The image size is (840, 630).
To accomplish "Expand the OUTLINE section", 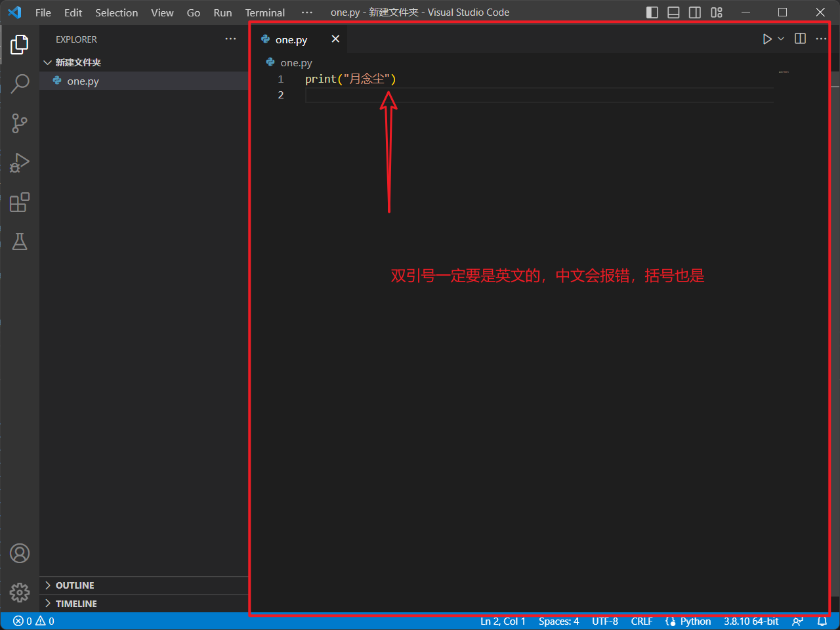I will [75, 585].
